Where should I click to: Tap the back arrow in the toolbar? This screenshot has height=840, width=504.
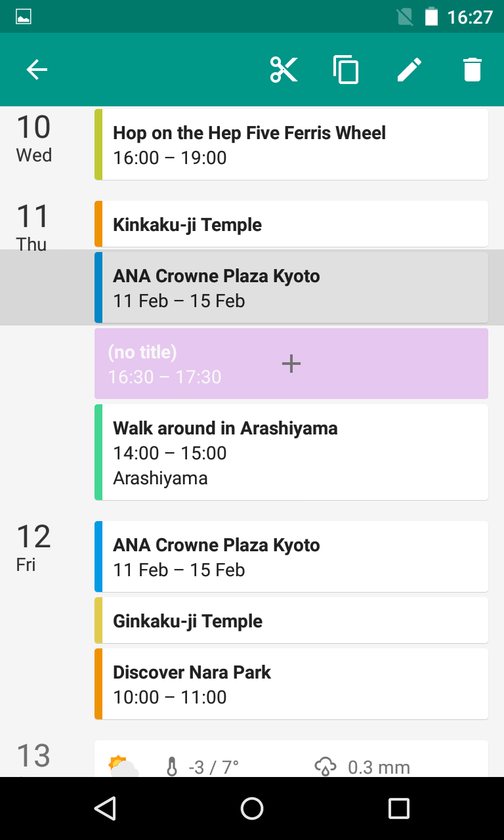point(37,70)
